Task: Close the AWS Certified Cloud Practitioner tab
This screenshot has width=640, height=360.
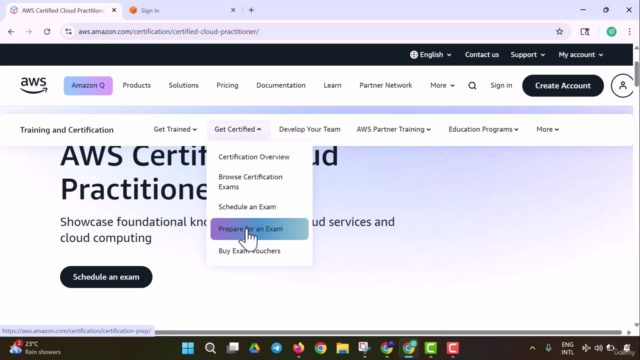Action: click(114, 10)
